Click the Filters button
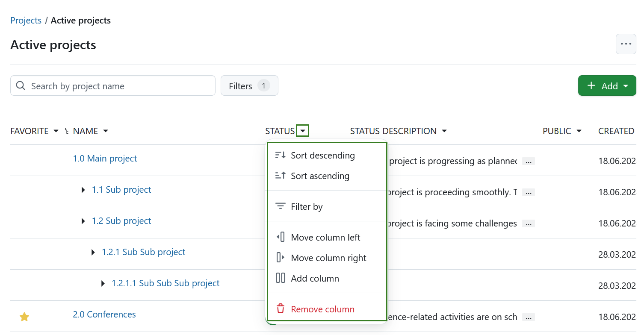644x335 pixels. point(249,85)
